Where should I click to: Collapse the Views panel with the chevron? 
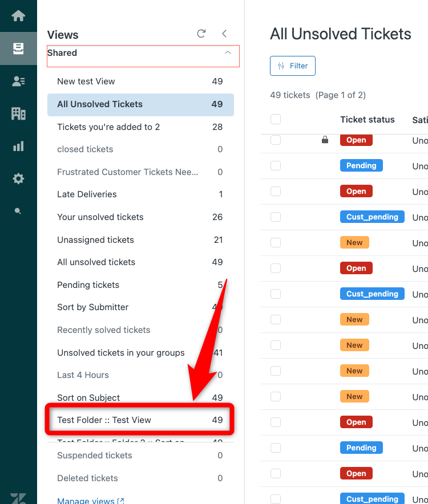point(224,34)
